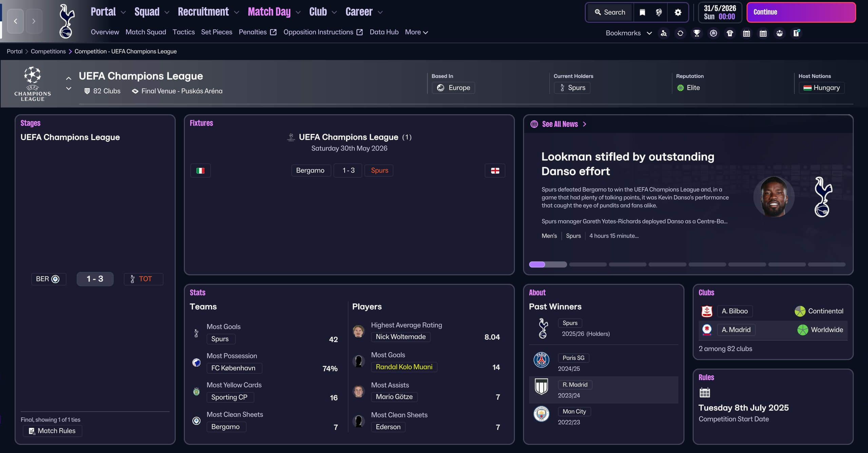The image size is (868, 453).
Task: Expand the Recruitment menu chevron
Action: pos(237,13)
